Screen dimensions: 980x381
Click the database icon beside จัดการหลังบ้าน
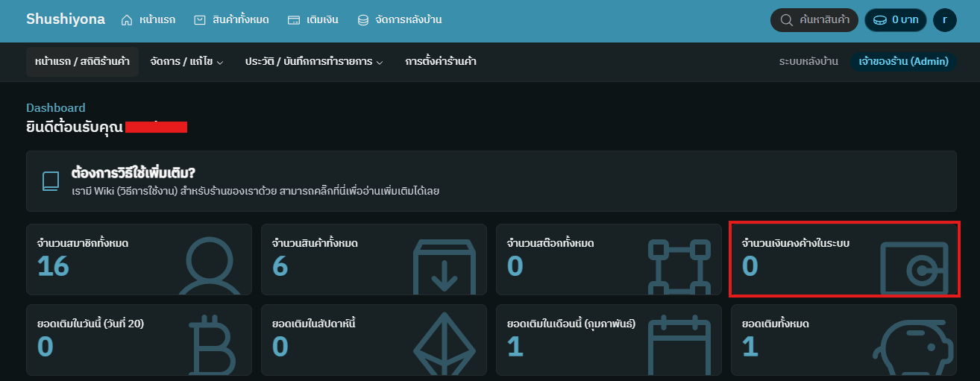tap(363, 20)
